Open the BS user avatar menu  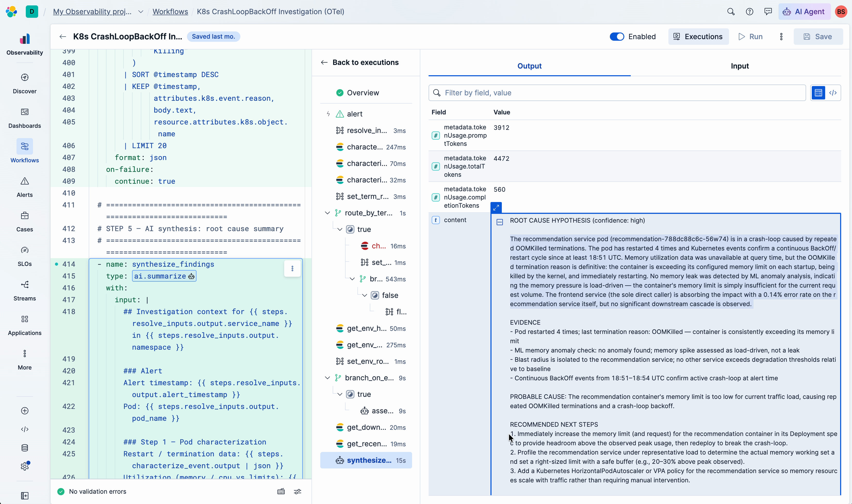pyautogui.click(x=841, y=12)
